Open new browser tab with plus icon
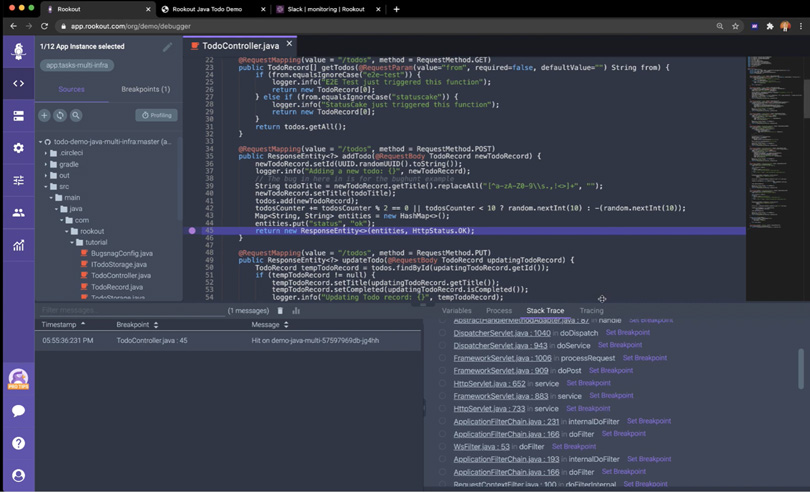The width and height of the screenshot is (810, 492). point(396,9)
